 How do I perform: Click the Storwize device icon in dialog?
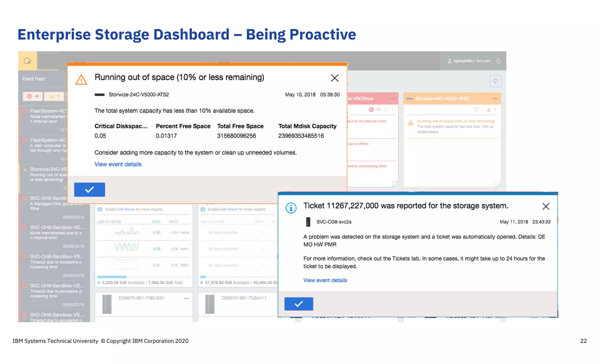[100, 95]
